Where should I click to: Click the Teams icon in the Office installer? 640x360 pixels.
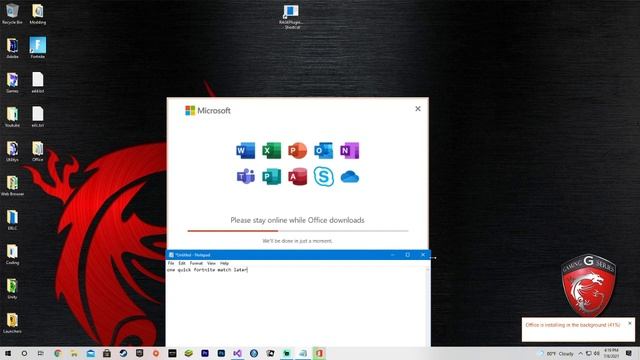(245, 177)
